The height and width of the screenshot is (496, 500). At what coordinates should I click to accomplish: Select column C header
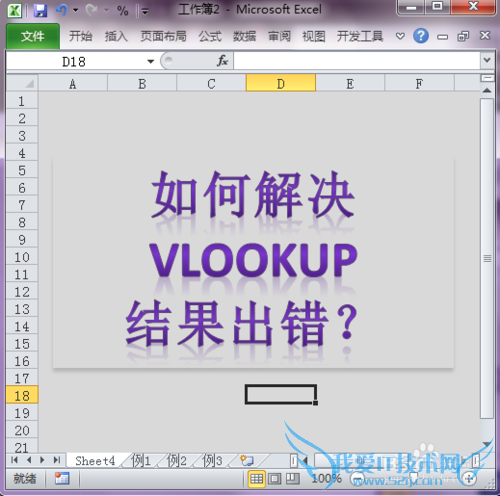pos(211,84)
